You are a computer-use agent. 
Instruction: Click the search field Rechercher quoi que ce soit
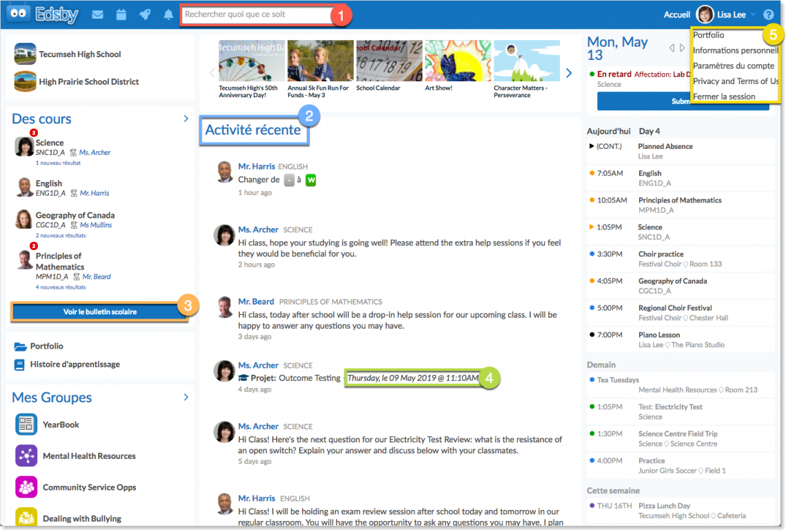[256, 14]
